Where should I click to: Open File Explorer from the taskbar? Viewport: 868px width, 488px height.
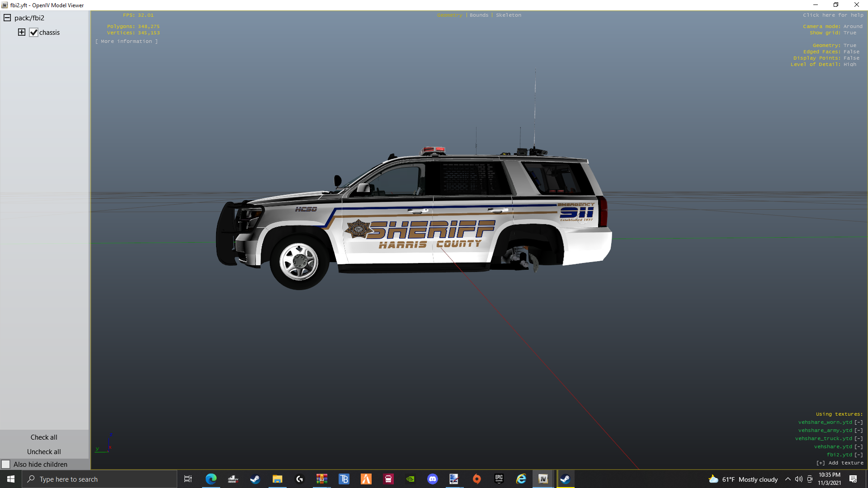point(278,479)
